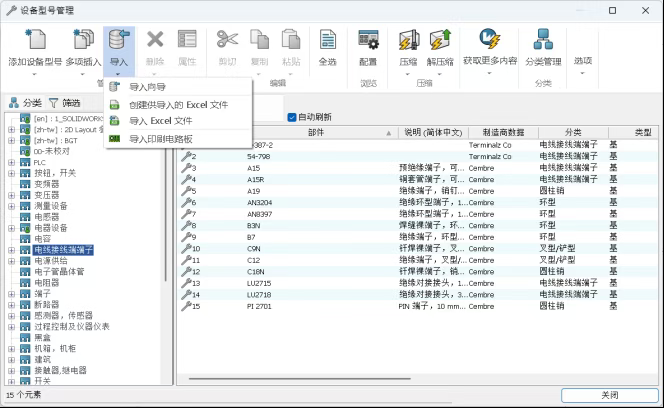The width and height of the screenshot is (664, 408).
Task: Select the 电源供给 tree item
Action: point(52,260)
